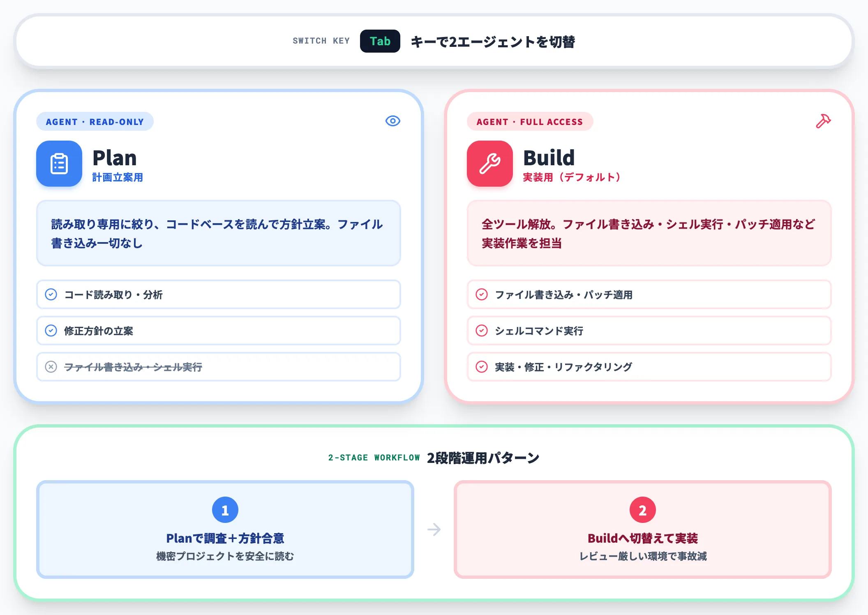868x615 pixels.
Task: Click the red step 2 circle
Action: [x=643, y=510]
